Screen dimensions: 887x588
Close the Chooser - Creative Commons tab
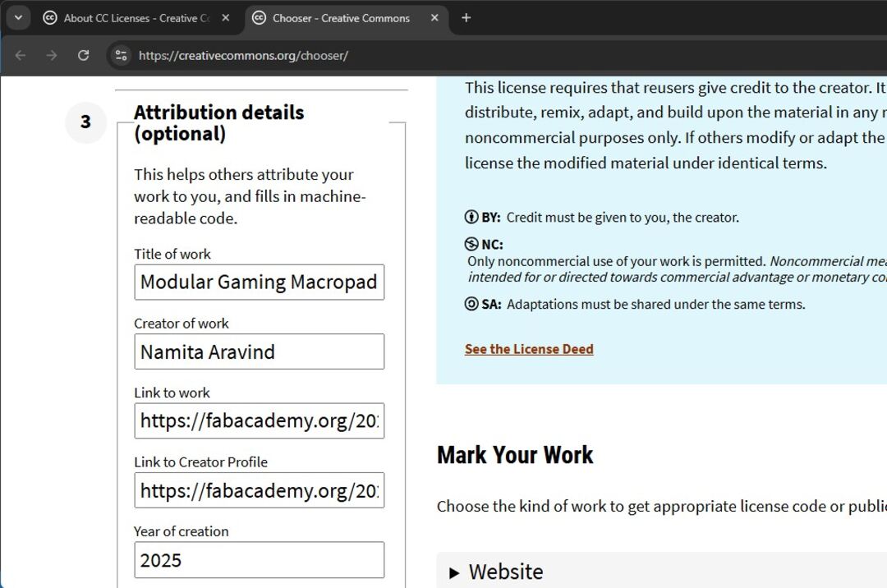[434, 18]
